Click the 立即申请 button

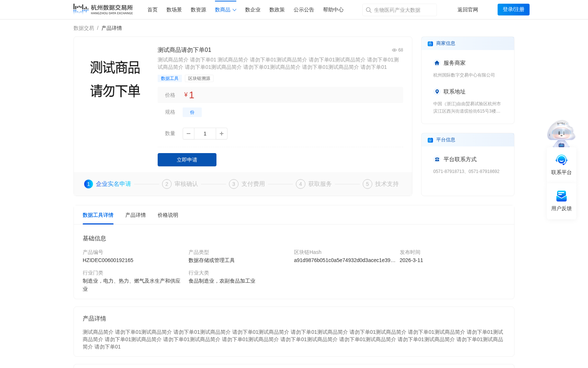tap(187, 160)
